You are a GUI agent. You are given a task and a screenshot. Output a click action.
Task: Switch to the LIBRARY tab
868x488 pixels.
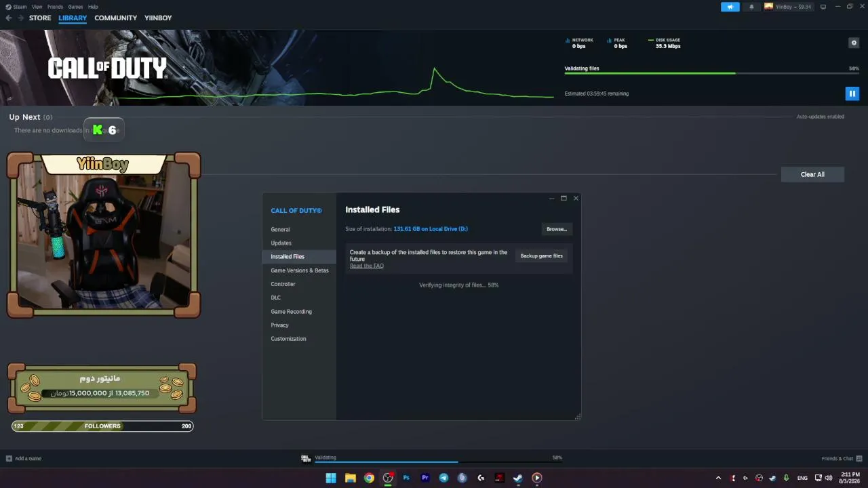(x=73, y=18)
